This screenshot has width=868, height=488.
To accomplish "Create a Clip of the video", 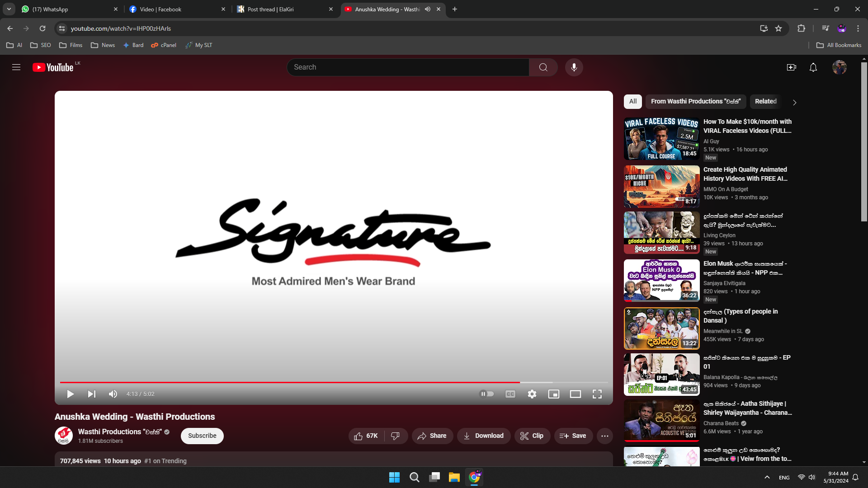I will point(532,436).
